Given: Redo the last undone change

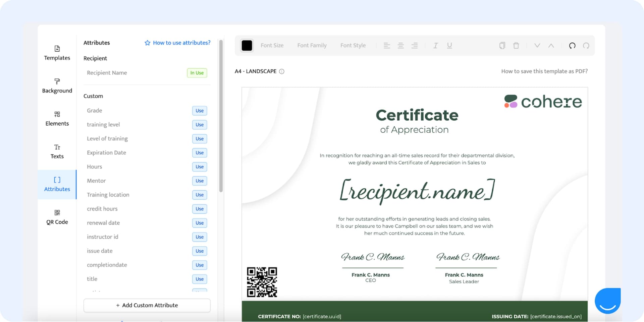Looking at the screenshot, I should pos(586,45).
